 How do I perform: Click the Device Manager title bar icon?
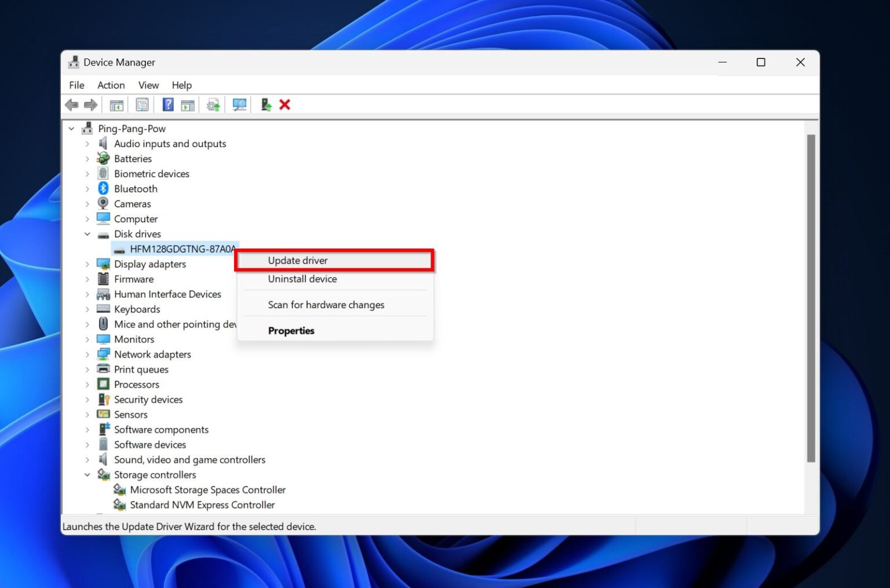pos(73,62)
